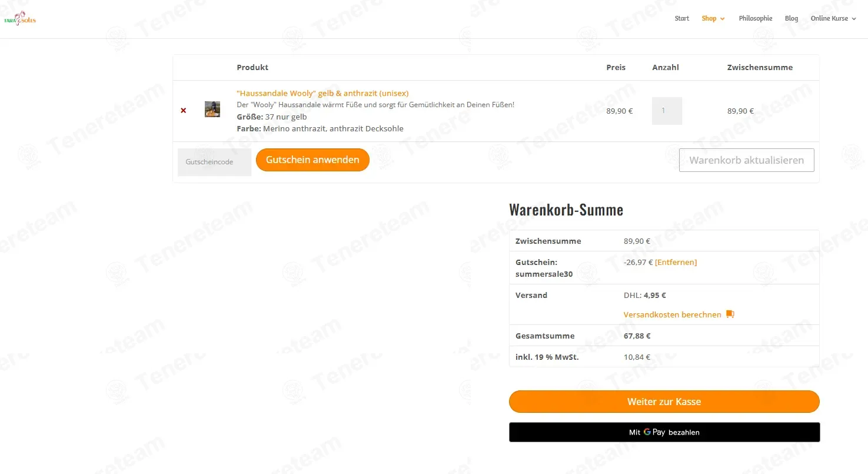Click the Preis column header
Screen dimensions: 868x474
coord(616,67)
